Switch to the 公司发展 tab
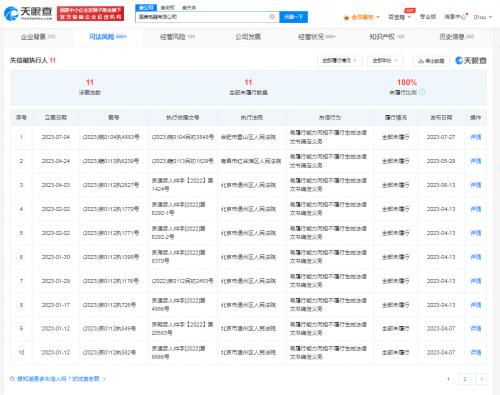This screenshot has width=500, height=395. (x=248, y=37)
